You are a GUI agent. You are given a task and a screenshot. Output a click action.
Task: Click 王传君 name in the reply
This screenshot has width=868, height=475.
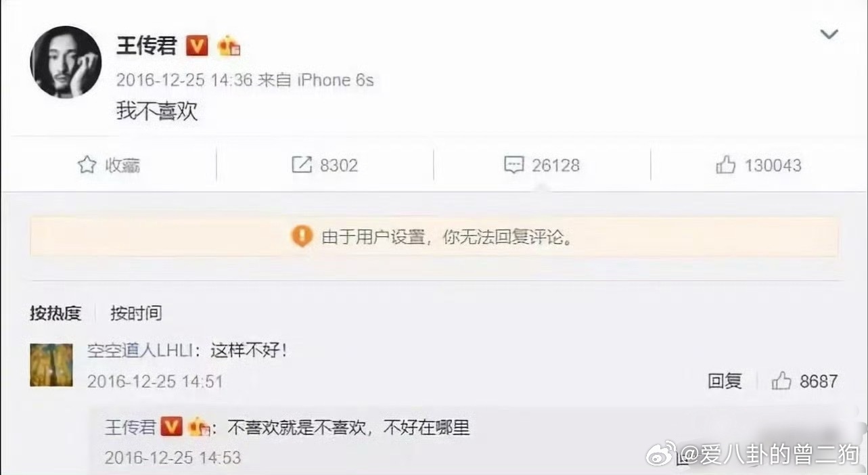(131, 427)
